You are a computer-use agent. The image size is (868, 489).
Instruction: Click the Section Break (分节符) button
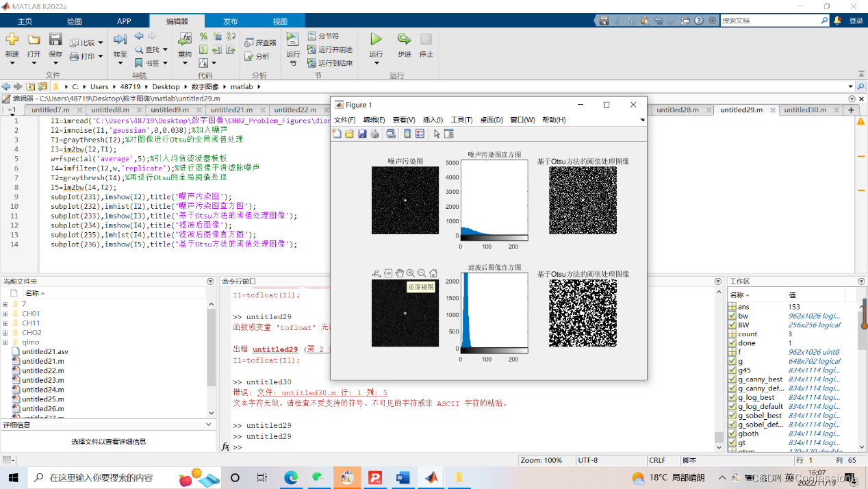tap(323, 36)
